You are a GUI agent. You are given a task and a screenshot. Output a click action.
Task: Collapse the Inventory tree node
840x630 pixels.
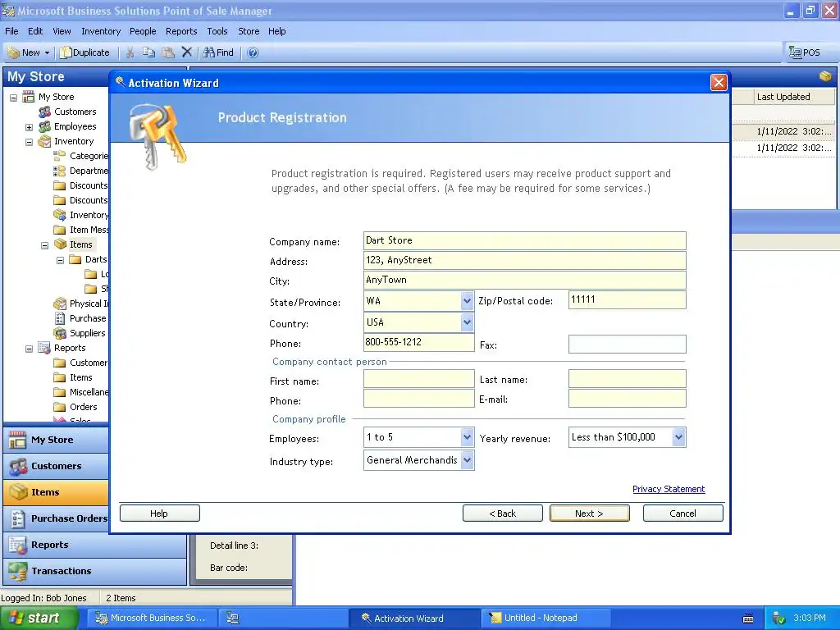[29, 142]
